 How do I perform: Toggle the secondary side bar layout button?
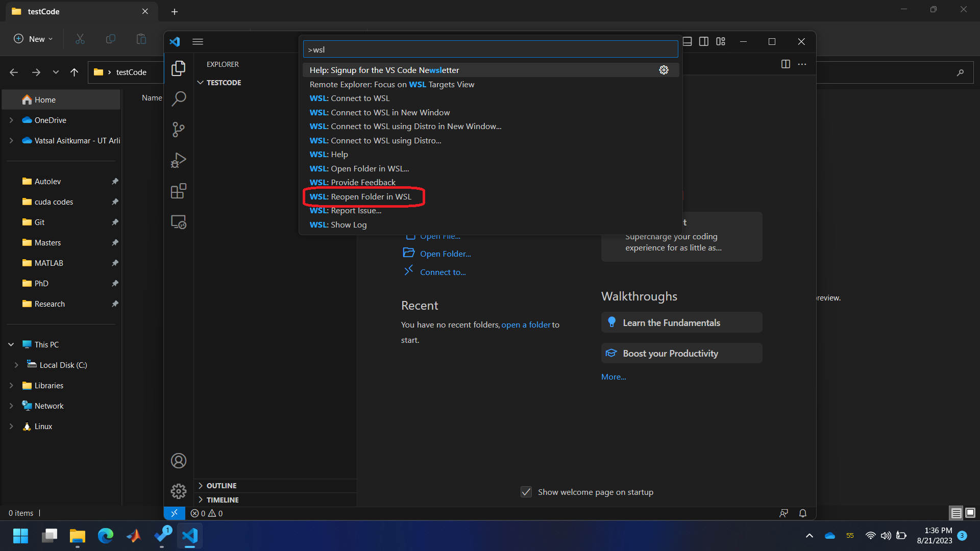click(704, 41)
